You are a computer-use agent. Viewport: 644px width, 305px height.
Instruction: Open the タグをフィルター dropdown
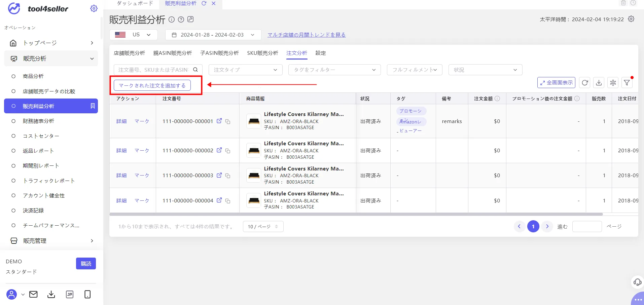coord(334,70)
